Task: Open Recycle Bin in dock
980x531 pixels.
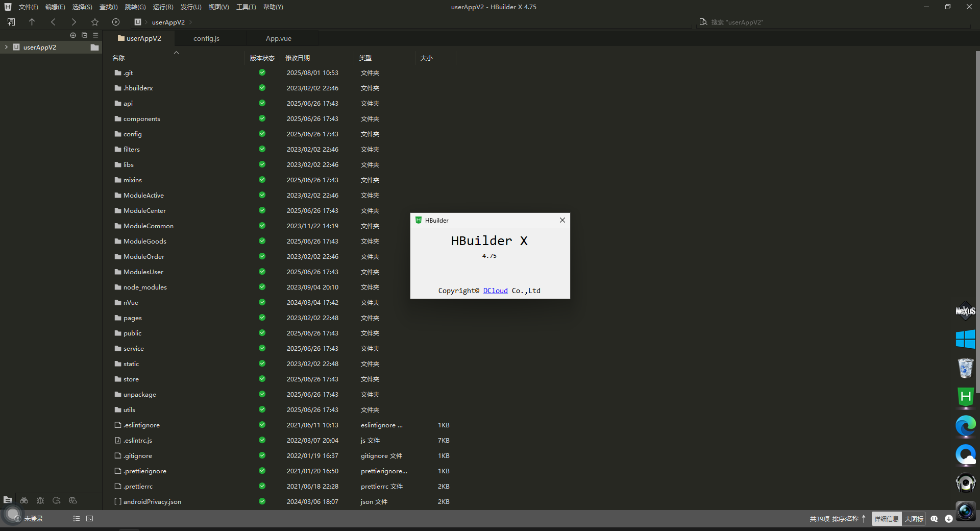Action: coord(965,368)
